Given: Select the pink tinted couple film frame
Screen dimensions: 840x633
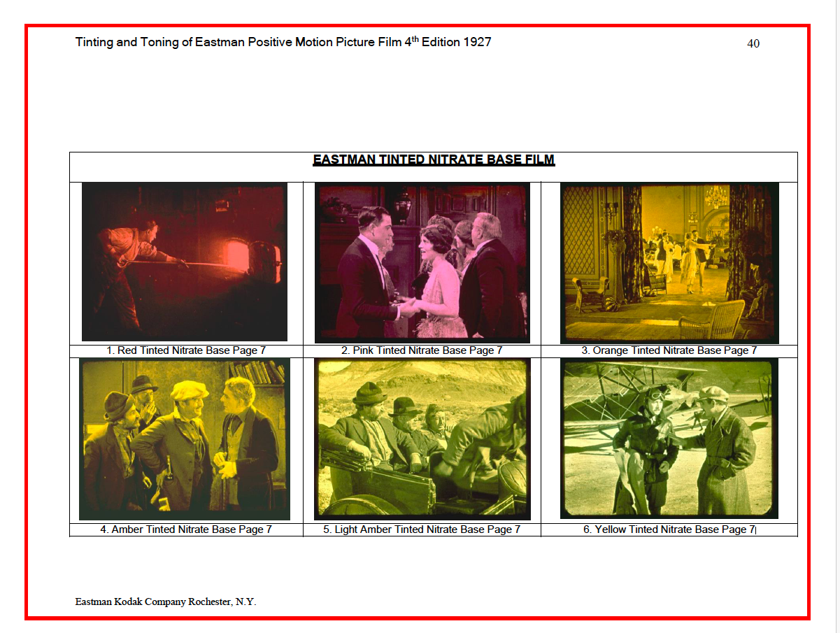Looking at the screenshot, I should [x=422, y=262].
